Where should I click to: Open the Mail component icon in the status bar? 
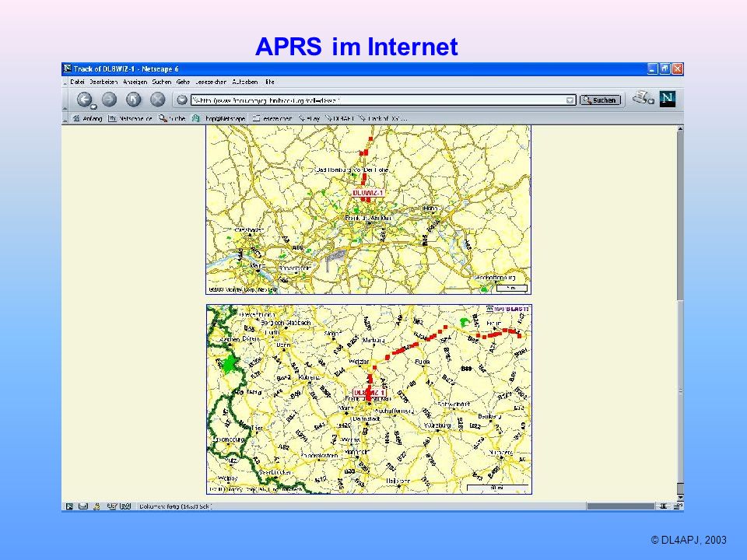pos(83,506)
